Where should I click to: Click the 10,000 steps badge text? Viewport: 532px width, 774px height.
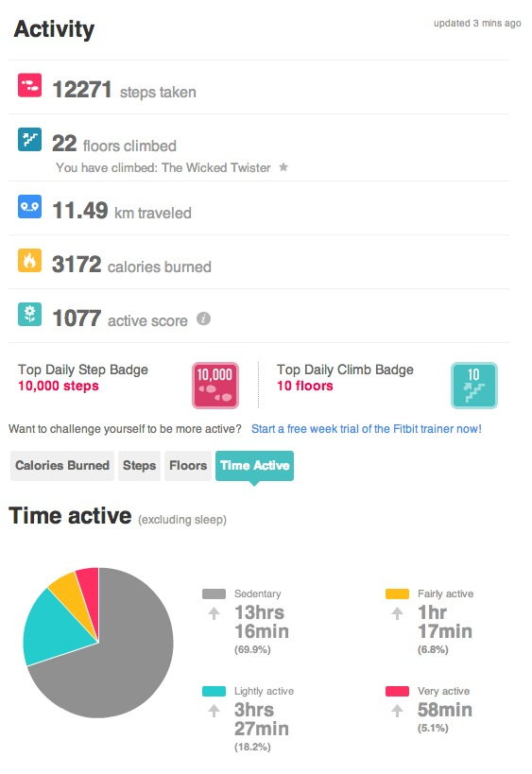[59, 386]
